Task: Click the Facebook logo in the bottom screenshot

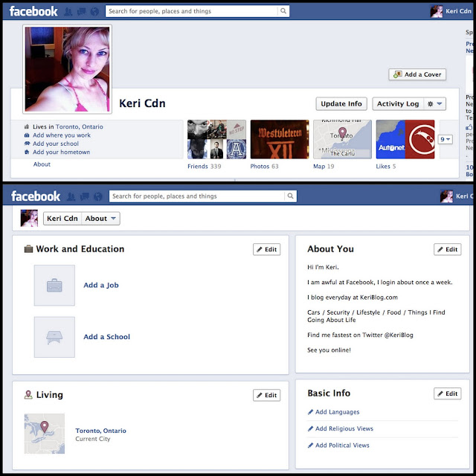Action: click(36, 196)
